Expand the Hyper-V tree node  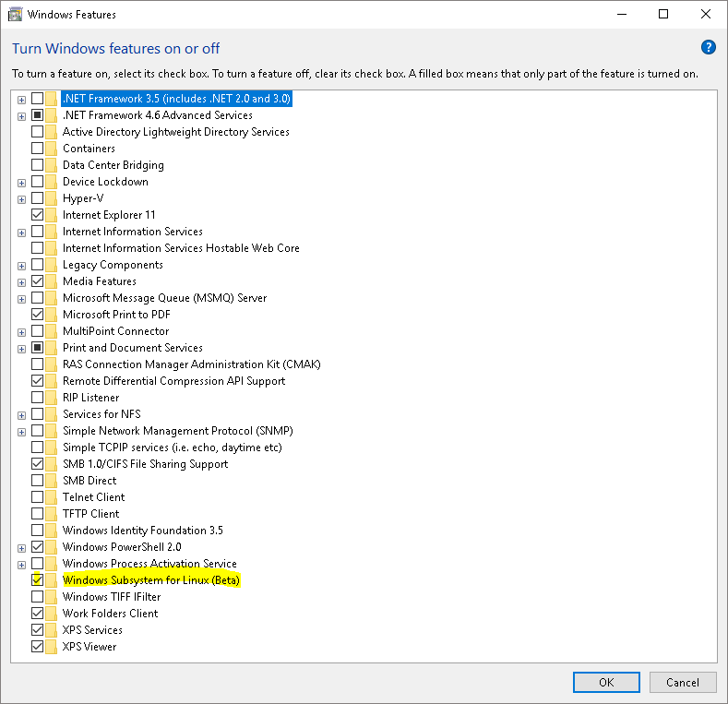coord(21,199)
